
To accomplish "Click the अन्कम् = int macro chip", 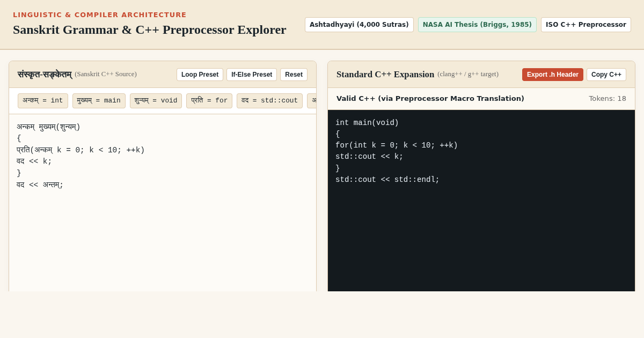I will (x=43, y=101).
